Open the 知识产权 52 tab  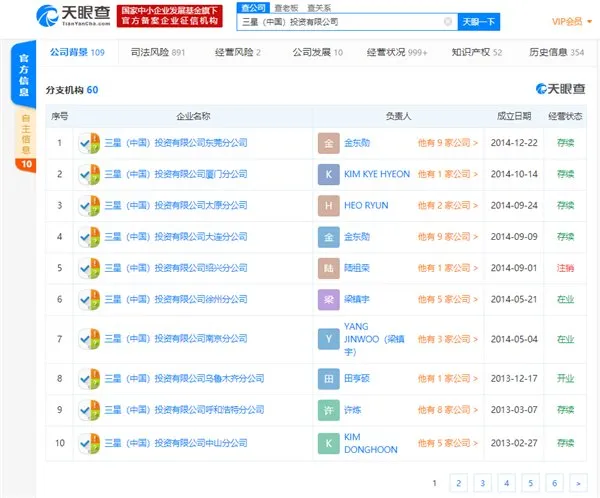tap(476, 52)
